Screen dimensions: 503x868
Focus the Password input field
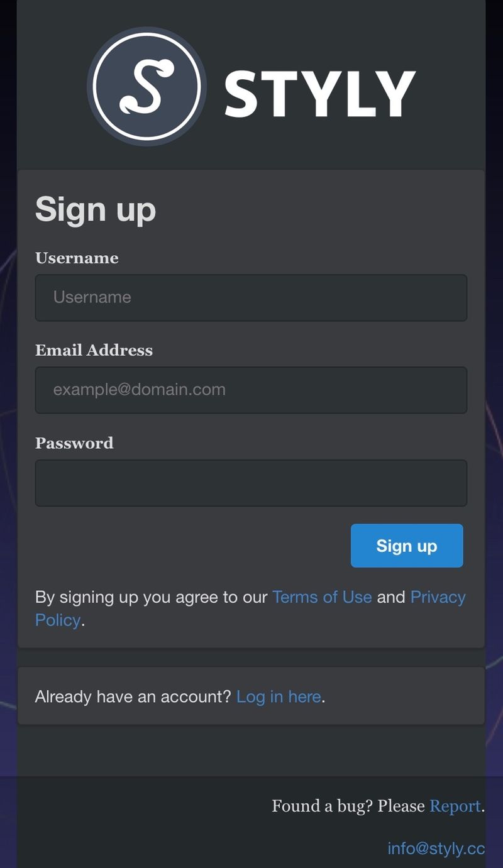point(251,483)
